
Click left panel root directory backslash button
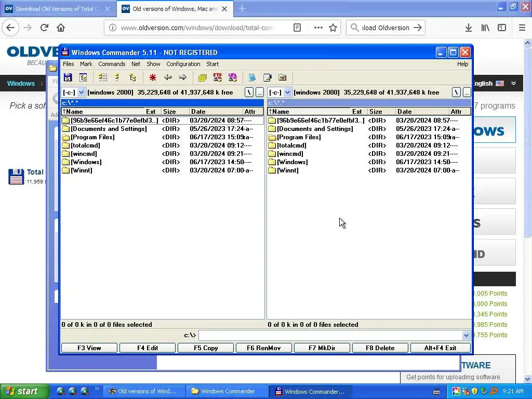(249, 92)
